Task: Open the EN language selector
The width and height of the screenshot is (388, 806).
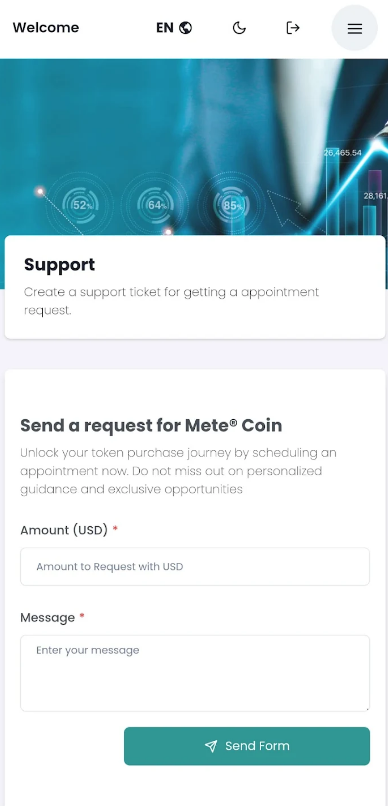Action: point(174,28)
